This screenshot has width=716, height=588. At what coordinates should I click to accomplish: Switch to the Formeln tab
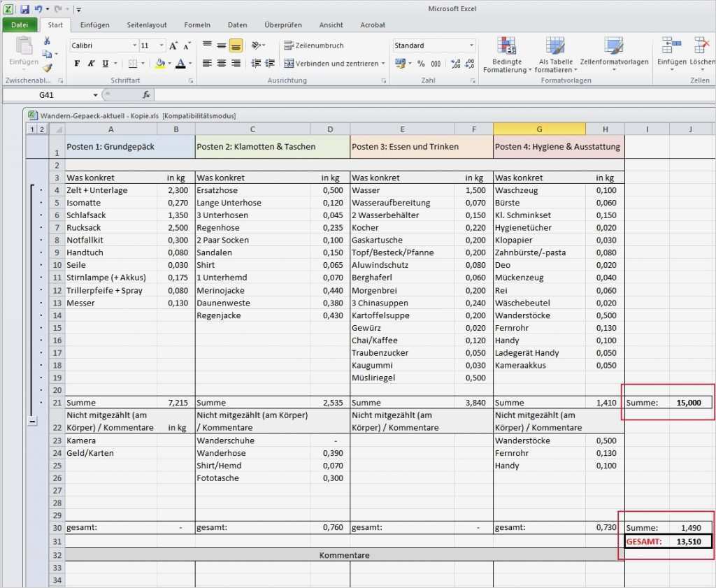coord(197,24)
